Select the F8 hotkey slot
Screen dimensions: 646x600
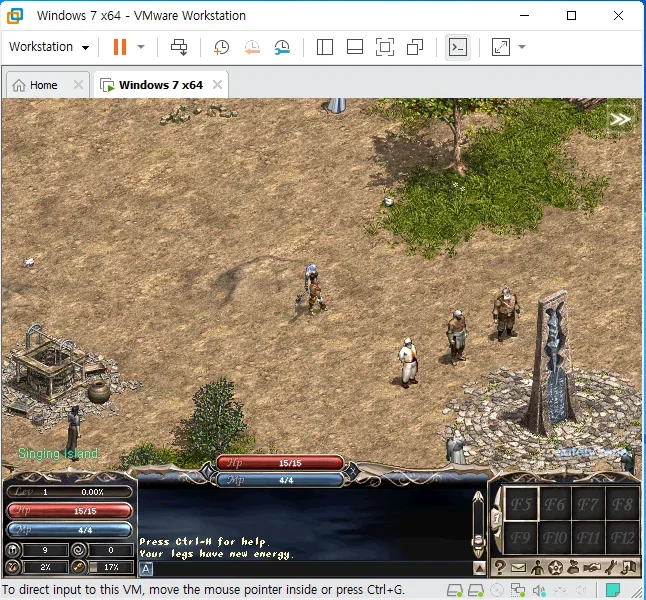[621, 503]
